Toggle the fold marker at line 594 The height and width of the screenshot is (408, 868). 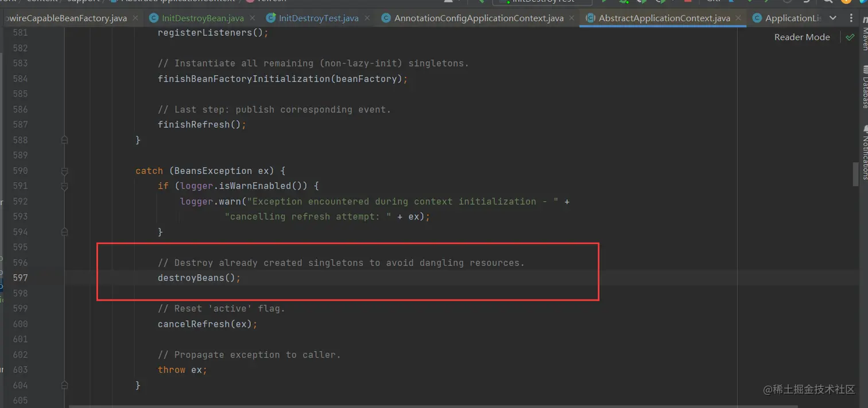pos(64,232)
